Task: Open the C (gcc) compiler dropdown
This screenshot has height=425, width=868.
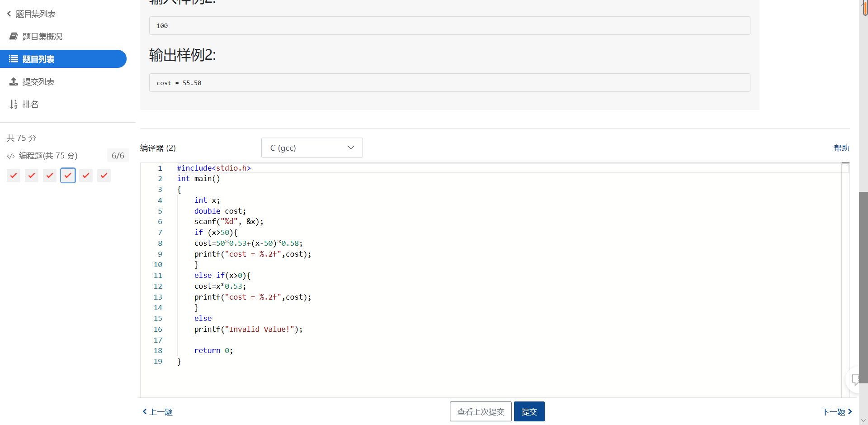Action: point(311,148)
